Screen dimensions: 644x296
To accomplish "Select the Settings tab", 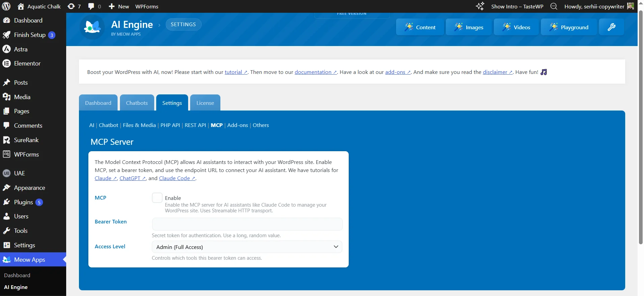I will tap(172, 103).
